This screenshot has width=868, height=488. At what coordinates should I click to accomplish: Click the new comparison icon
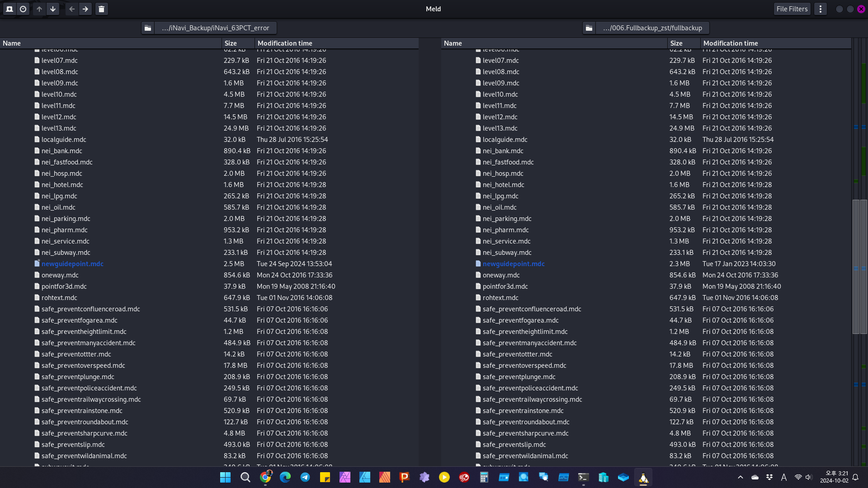(x=9, y=9)
